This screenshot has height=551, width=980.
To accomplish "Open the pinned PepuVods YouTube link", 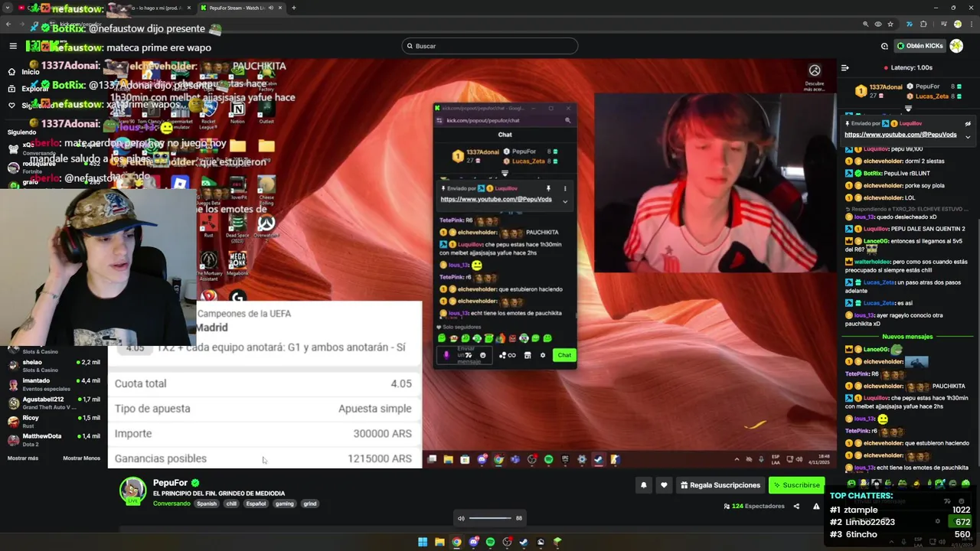I will (x=900, y=135).
